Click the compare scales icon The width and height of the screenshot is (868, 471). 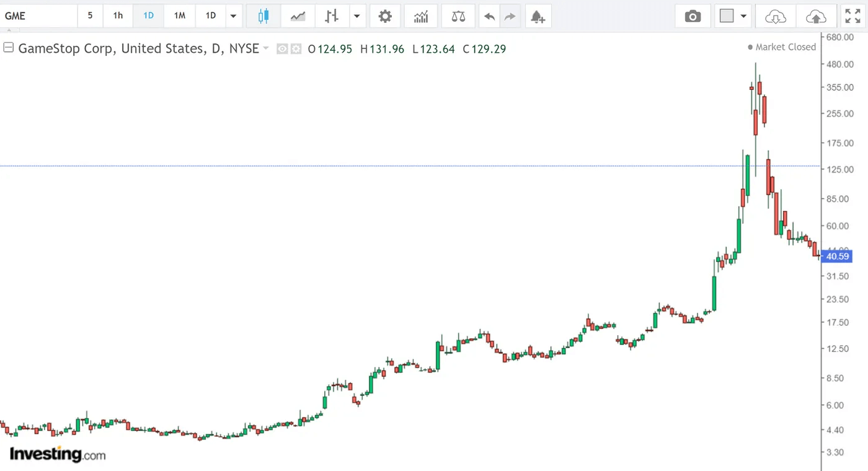click(x=458, y=16)
